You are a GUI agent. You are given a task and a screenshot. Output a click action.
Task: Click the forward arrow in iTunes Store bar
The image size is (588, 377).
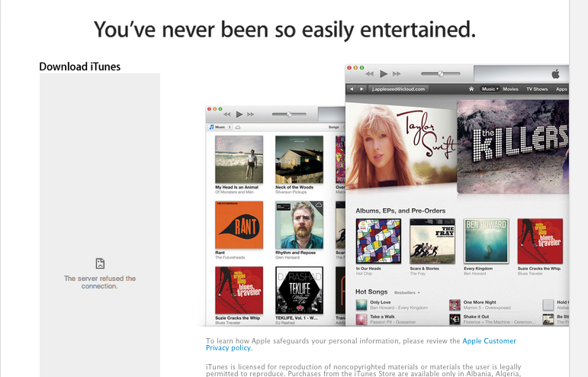click(x=361, y=89)
